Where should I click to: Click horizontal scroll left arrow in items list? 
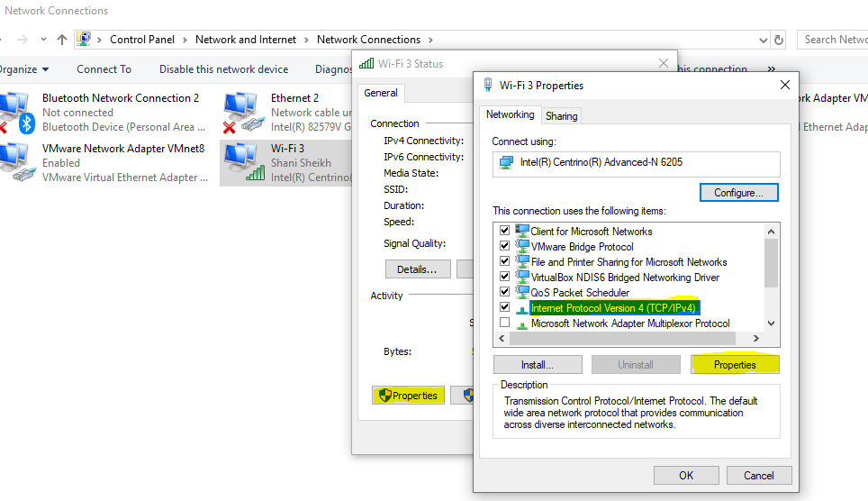point(502,338)
